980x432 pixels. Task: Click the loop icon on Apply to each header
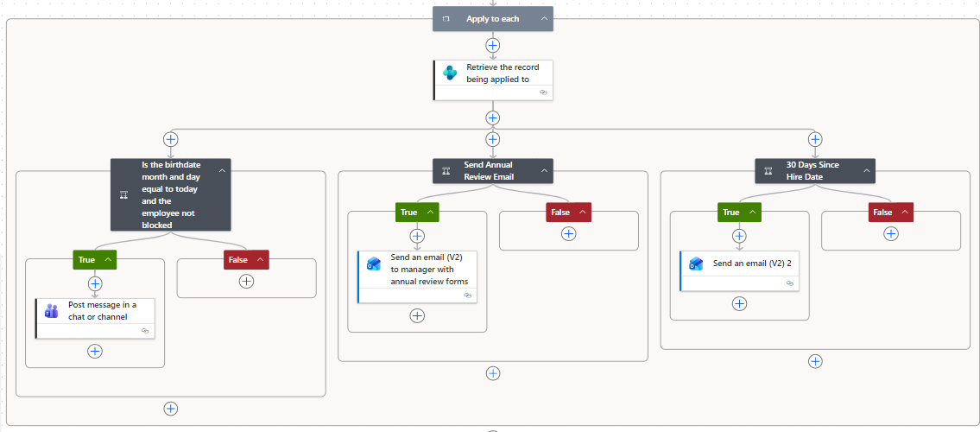tap(446, 19)
